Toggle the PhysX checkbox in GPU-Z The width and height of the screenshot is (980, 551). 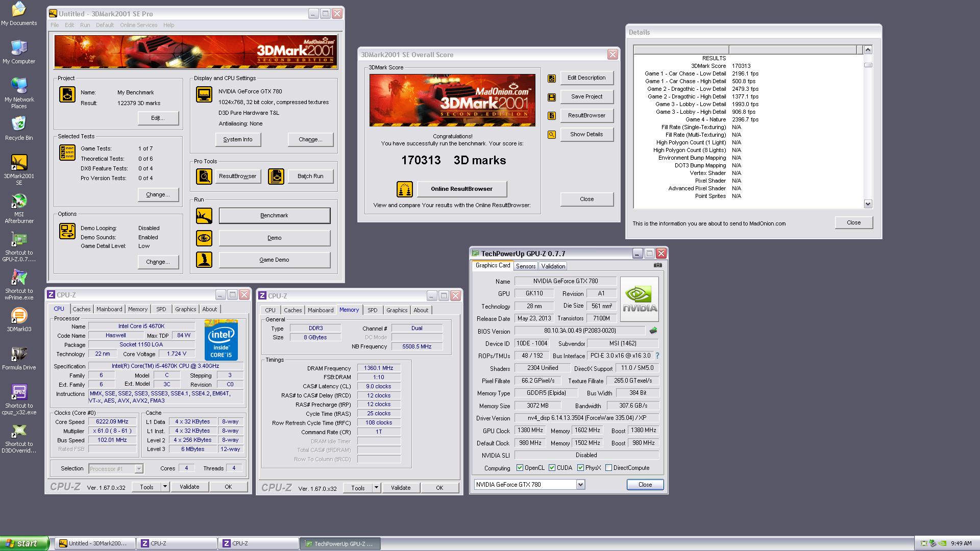(x=580, y=468)
